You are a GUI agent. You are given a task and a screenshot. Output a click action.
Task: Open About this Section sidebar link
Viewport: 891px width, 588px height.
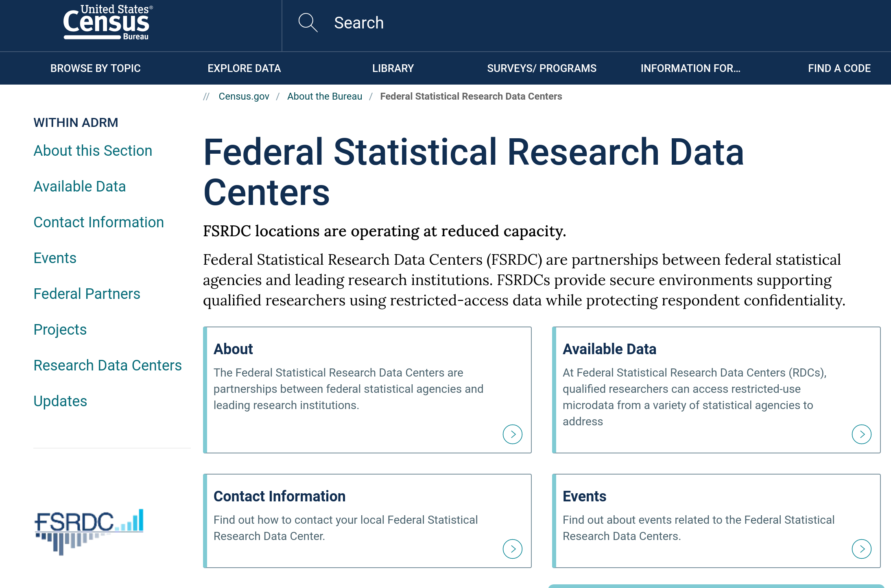click(x=93, y=151)
